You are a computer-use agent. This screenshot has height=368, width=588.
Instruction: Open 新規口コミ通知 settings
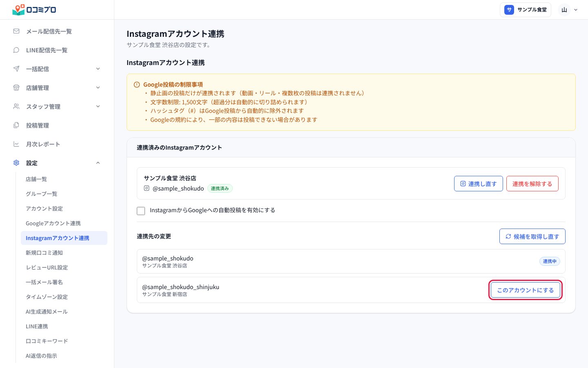click(x=64, y=253)
